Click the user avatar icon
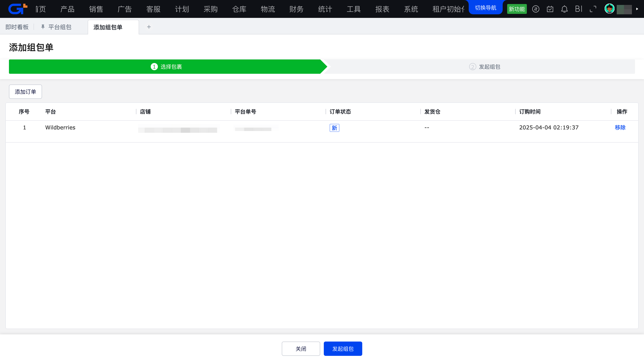 609,9
